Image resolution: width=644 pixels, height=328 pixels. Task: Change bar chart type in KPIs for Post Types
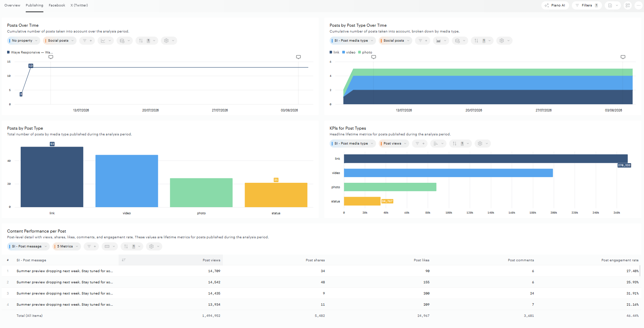(438, 144)
